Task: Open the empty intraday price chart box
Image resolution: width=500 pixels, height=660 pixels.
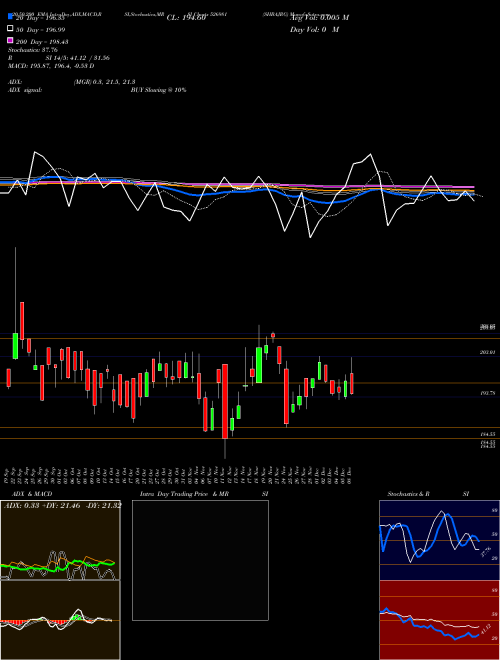Action: tap(200, 560)
